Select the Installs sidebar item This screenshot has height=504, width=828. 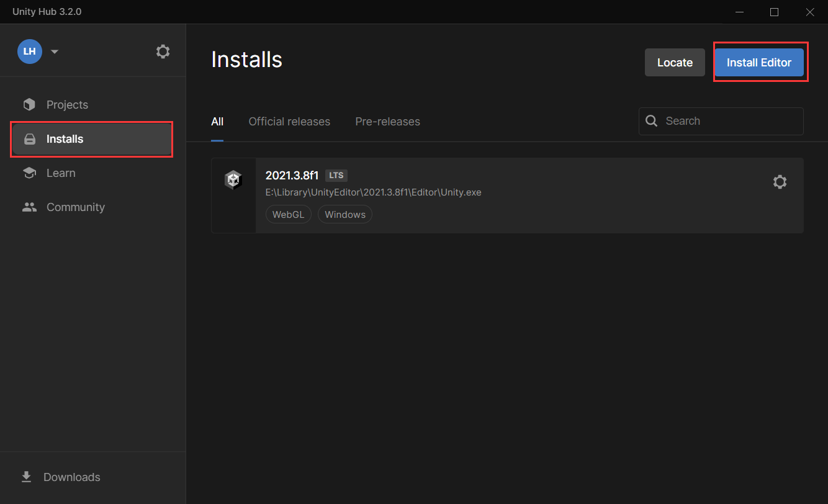(x=92, y=139)
